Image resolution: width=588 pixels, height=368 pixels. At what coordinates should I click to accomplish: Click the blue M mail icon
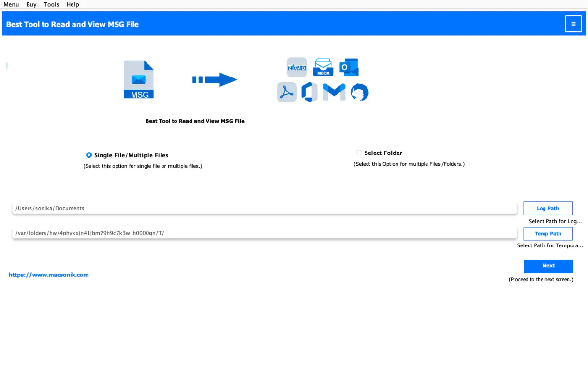tap(334, 92)
